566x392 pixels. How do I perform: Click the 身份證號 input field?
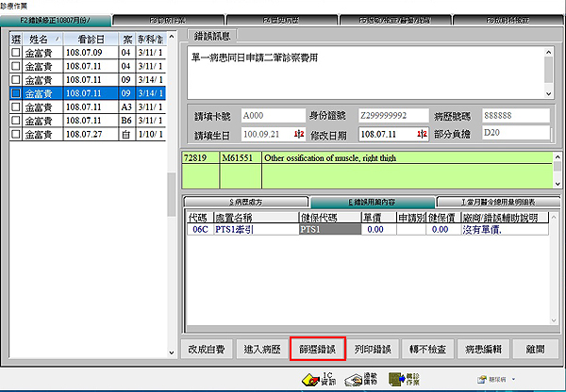tap(391, 115)
